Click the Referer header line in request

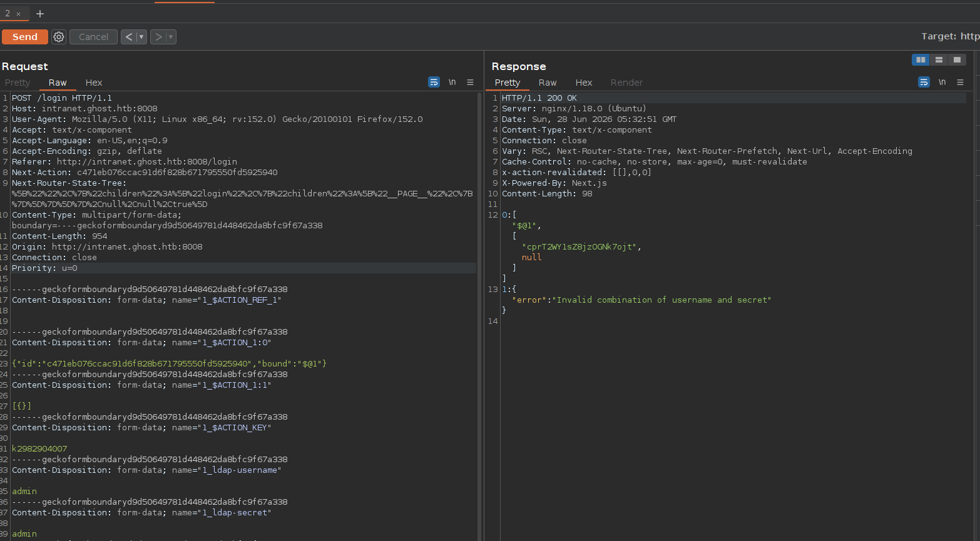tap(125, 162)
